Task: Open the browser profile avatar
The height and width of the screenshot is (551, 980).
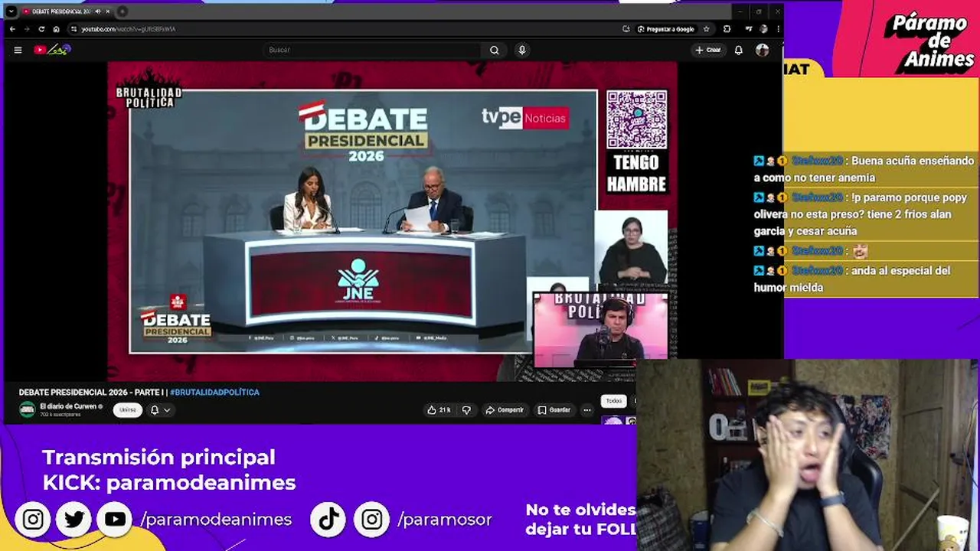Action: 763,29
